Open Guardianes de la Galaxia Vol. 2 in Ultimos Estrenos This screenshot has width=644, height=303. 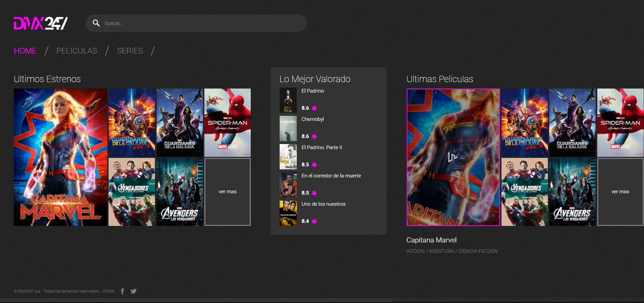coord(132,123)
